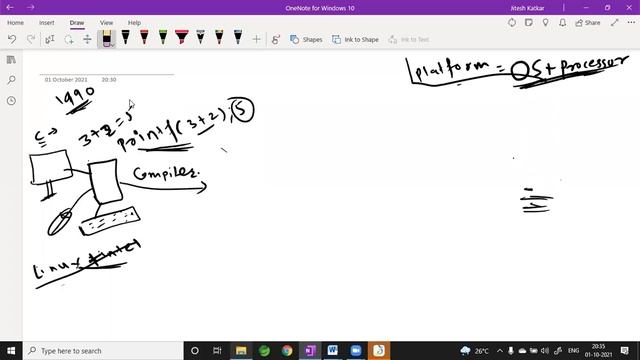Pick the first black pen
640x360 pixels.
click(x=125, y=38)
